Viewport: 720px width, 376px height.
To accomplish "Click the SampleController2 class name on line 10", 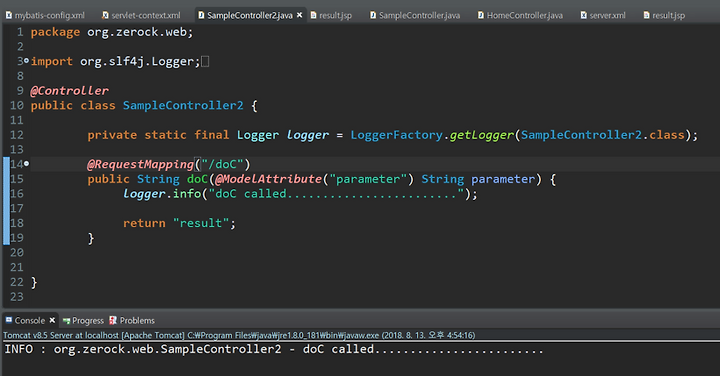I will click(x=183, y=106).
